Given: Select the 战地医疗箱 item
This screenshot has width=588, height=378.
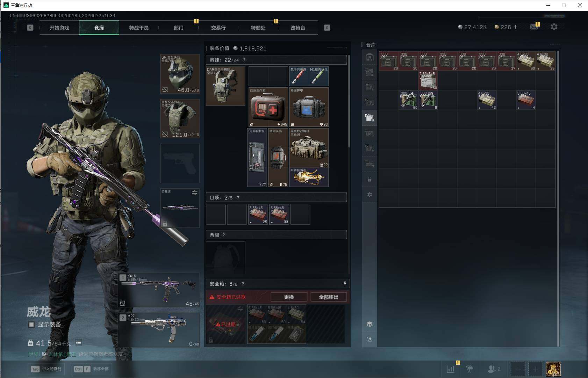Looking at the screenshot, I should (268, 107).
